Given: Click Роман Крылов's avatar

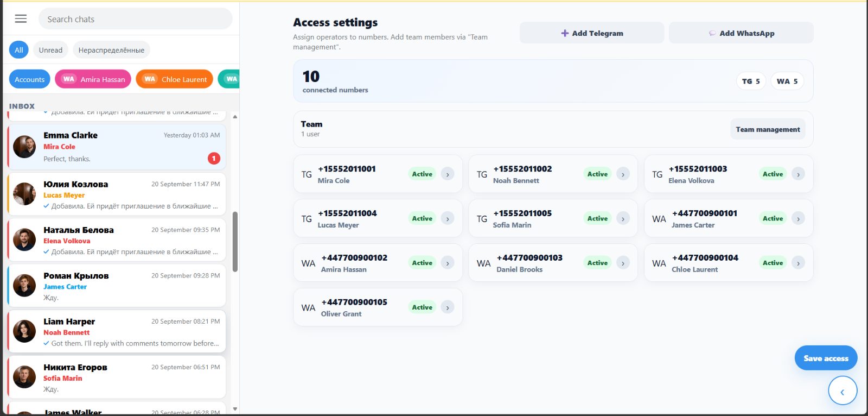Looking at the screenshot, I should [24, 286].
